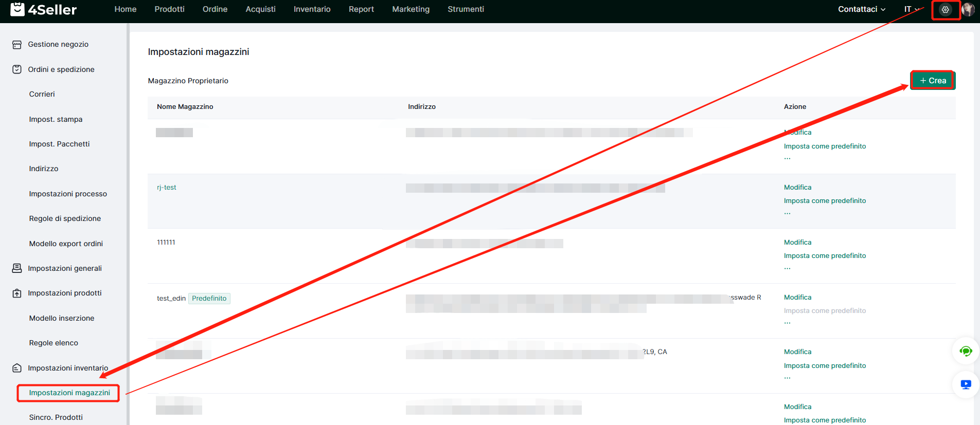Viewport: 980px width, 425px height.
Task: Select Impostazioni inventario in sidebar
Action: point(68,368)
